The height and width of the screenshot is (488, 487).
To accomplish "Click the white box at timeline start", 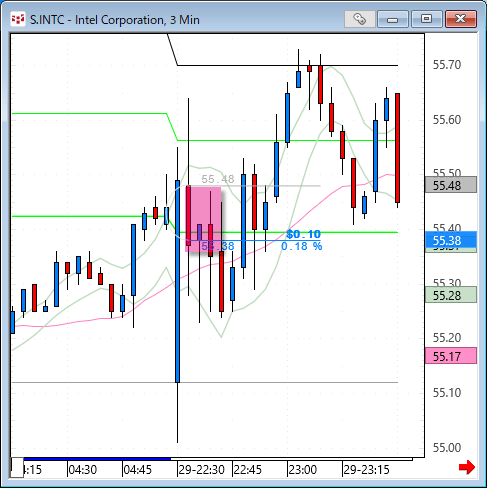I will [x=17, y=467].
